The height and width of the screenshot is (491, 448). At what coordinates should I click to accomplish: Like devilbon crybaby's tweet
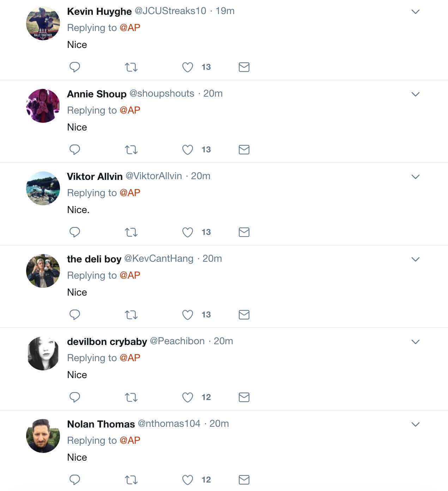[188, 397]
